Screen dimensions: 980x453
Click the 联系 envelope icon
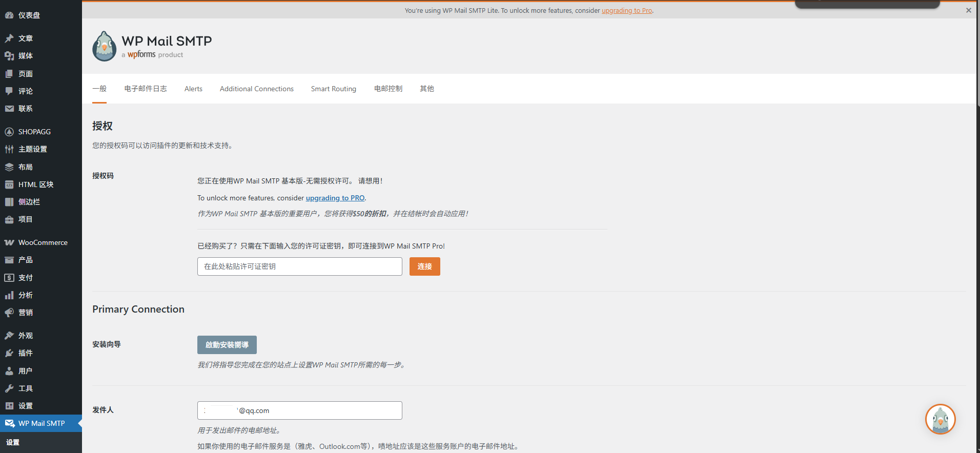pyautogui.click(x=9, y=109)
